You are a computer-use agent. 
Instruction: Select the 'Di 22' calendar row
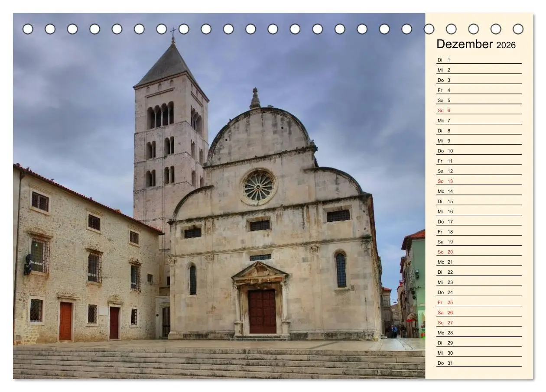[479, 272]
